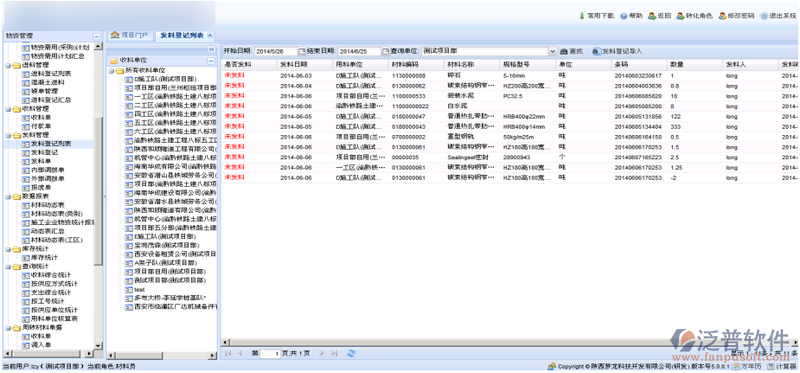This screenshot has height=373, width=800.
Task: Open the 查询单位 dropdown arrow
Action: pyautogui.click(x=553, y=52)
